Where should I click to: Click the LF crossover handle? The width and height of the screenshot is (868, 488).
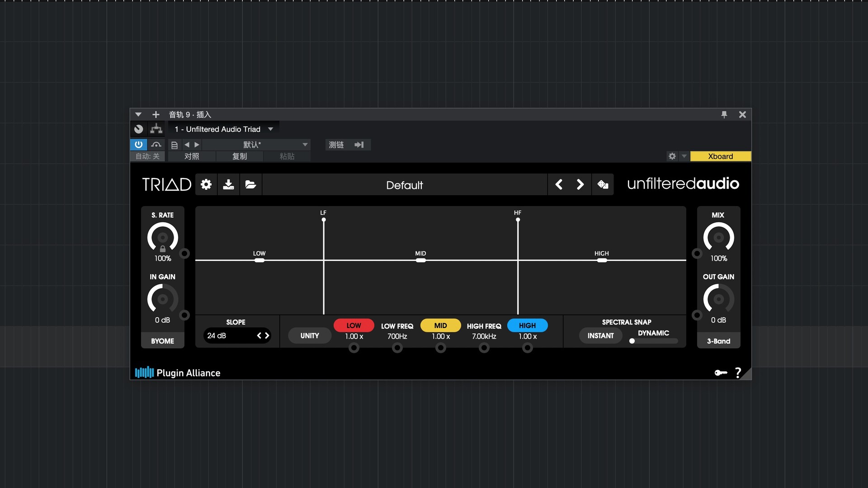click(x=324, y=220)
